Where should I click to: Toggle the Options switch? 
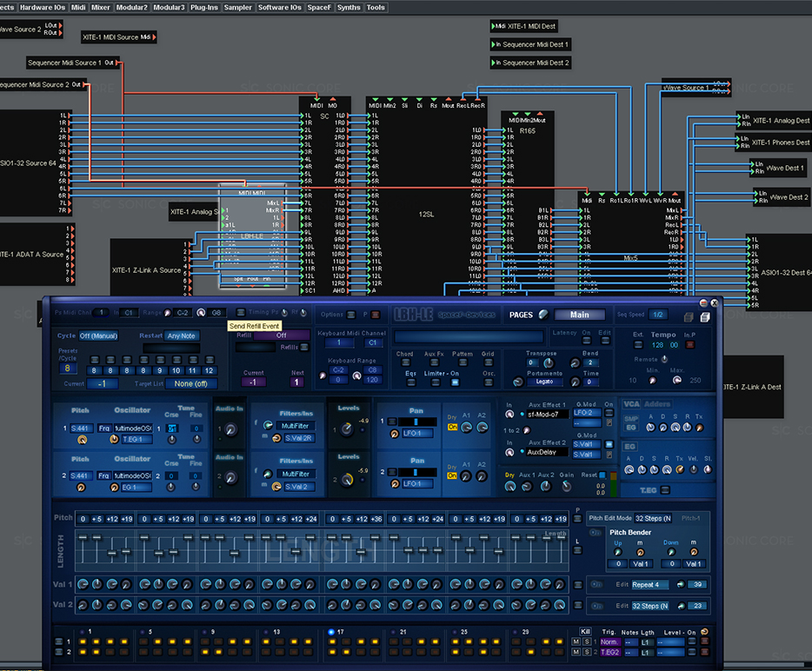point(351,315)
